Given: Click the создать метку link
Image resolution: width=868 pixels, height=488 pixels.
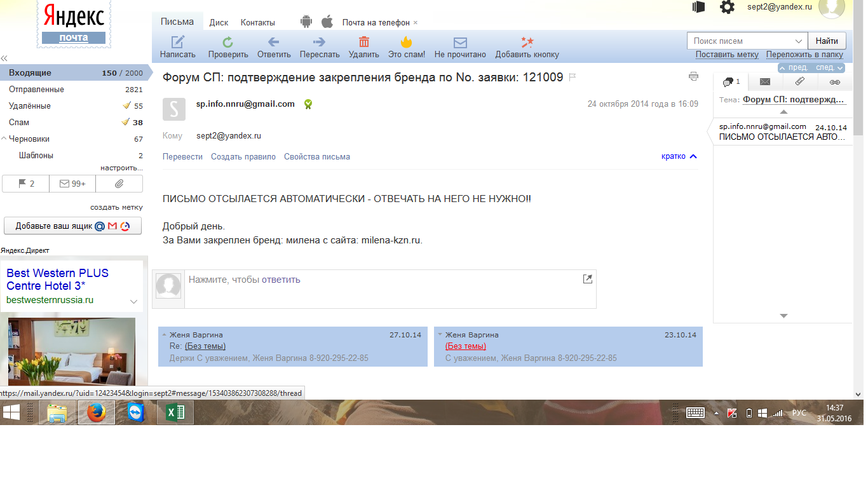Looking at the screenshot, I should [116, 207].
